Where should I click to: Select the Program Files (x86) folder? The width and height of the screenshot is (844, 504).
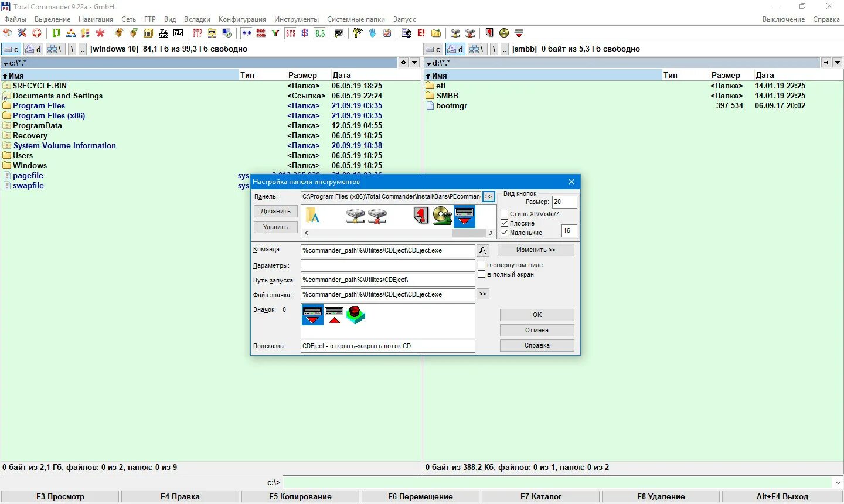[x=49, y=115]
